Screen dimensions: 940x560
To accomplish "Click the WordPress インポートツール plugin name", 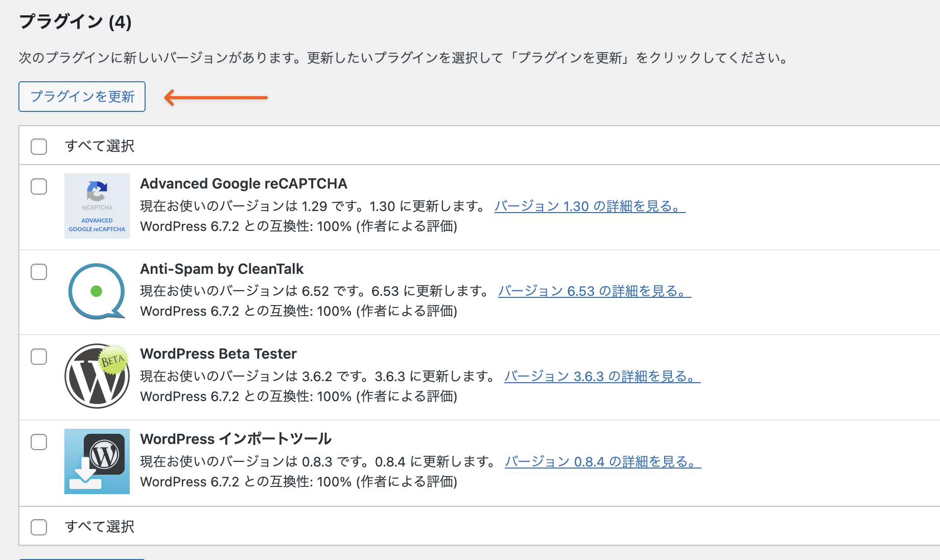I will 236,439.
